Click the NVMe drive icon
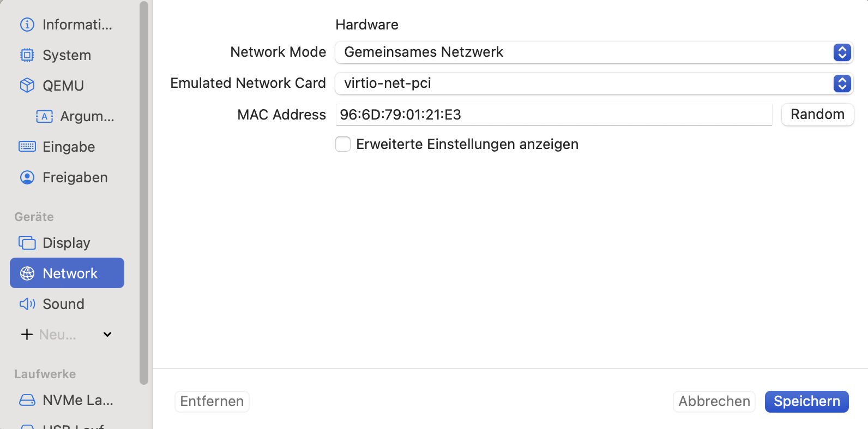Screen dimensions: 868x429 coord(27,400)
